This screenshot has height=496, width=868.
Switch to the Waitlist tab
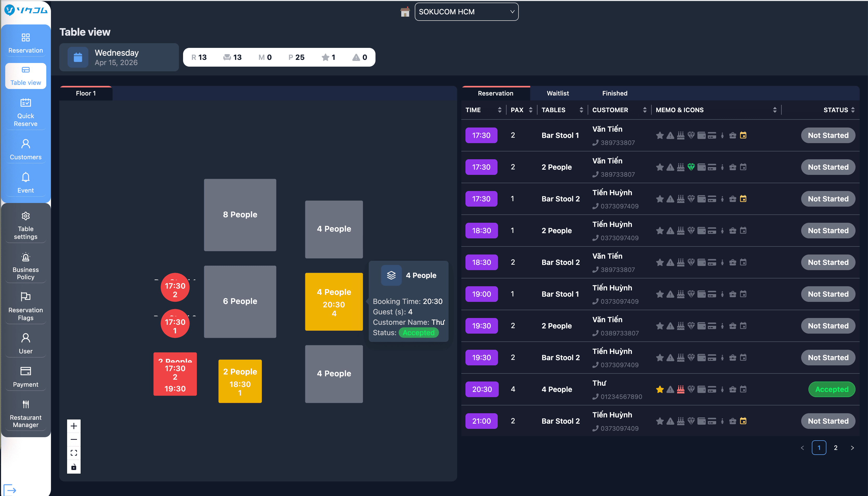(x=558, y=93)
